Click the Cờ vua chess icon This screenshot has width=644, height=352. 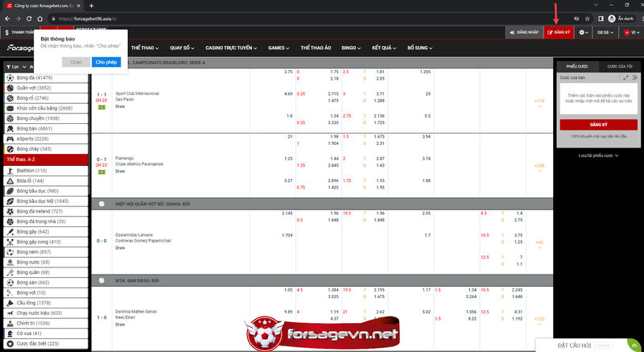[10, 333]
